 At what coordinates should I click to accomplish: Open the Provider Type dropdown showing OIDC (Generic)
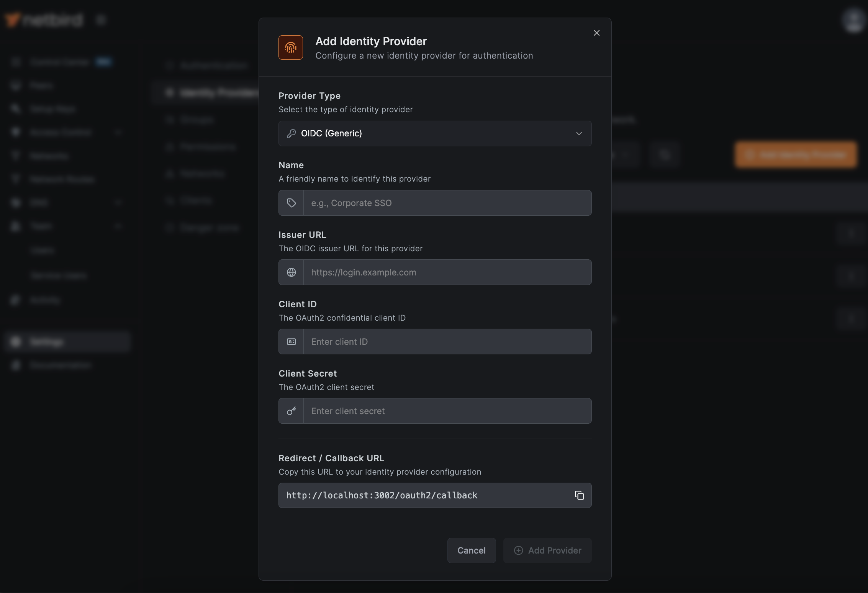pos(435,133)
